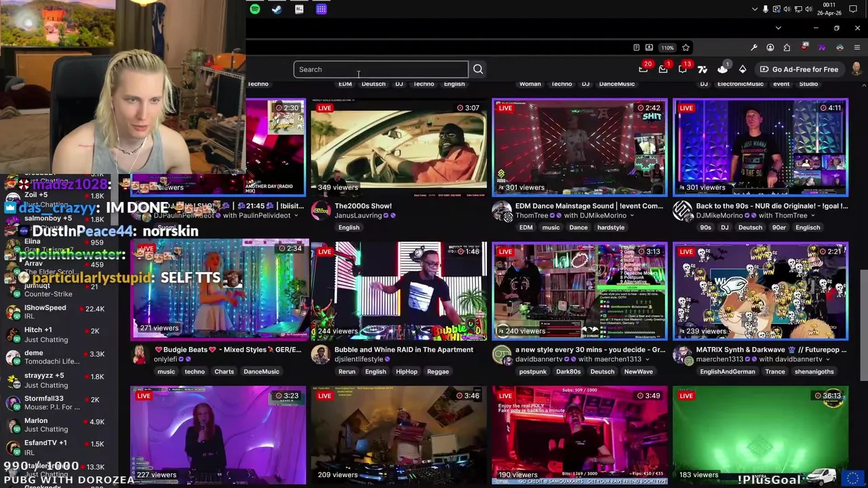Open the Notion taskbar icon

coord(299,9)
